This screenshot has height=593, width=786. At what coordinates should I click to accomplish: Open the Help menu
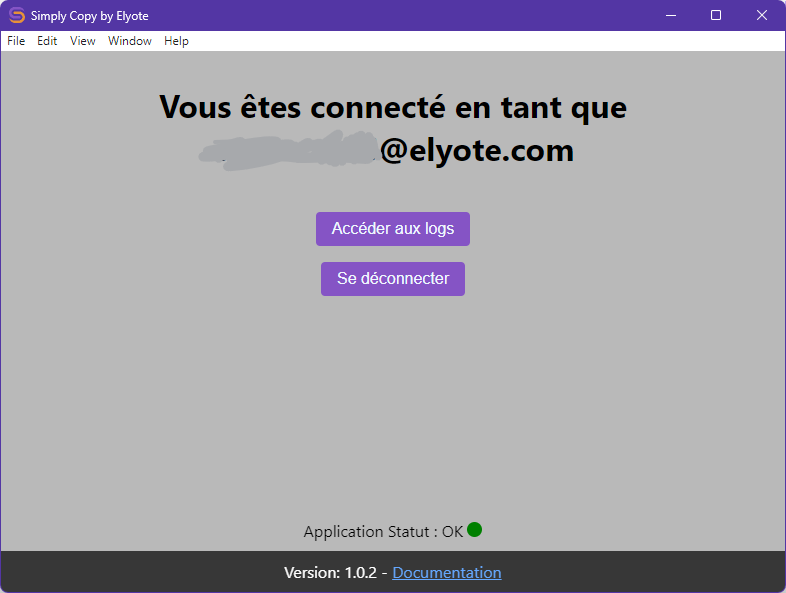coord(176,41)
